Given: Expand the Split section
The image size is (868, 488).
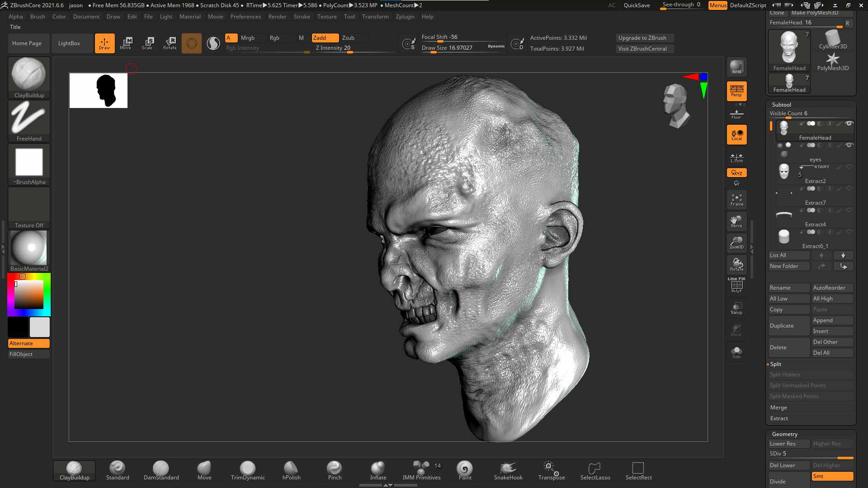Looking at the screenshot, I should click(x=775, y=364).
